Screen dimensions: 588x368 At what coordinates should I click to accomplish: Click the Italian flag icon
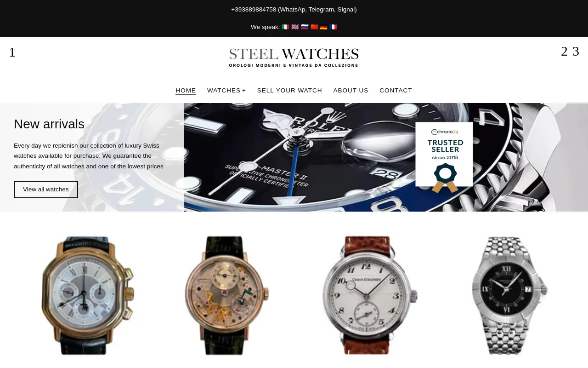tap(285, 27)
